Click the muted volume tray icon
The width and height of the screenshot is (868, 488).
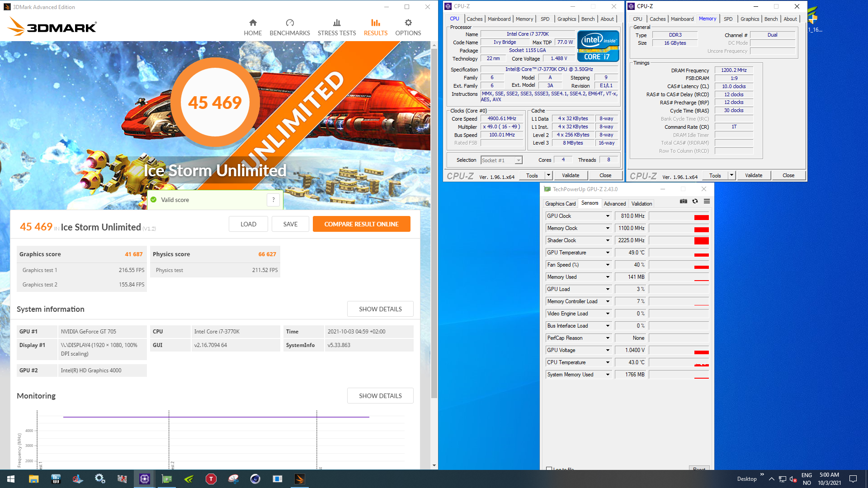(793, 479)
